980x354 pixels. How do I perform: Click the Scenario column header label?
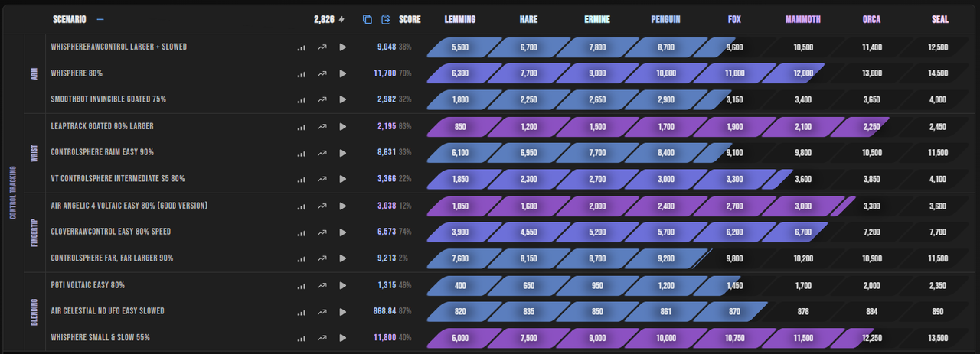tap(70, 19)
